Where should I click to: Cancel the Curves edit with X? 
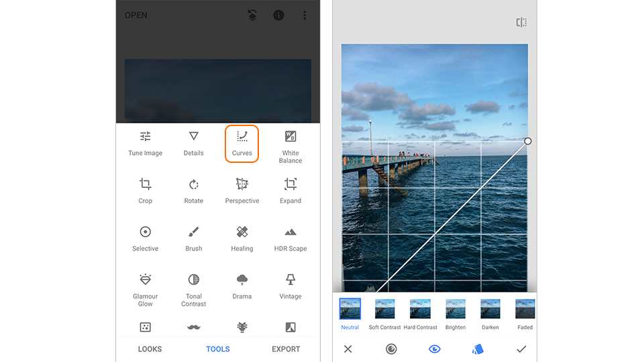[348, 349]
